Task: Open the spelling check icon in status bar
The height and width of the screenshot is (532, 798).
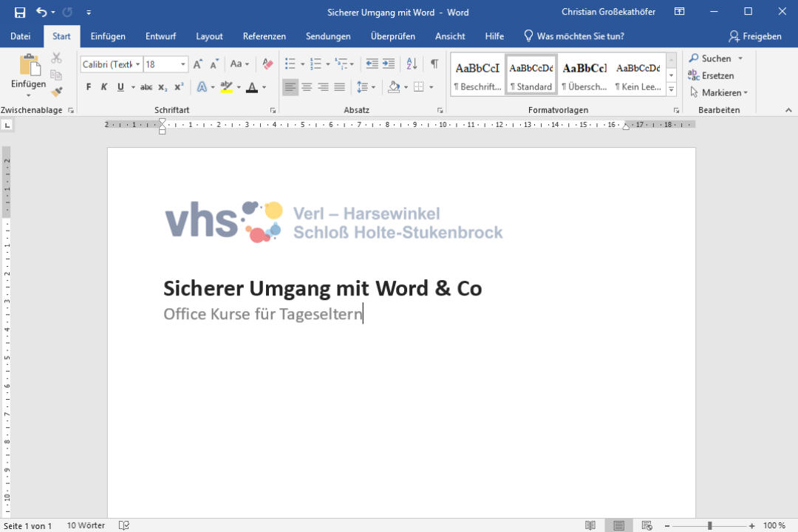Action: tap(123, 525)
